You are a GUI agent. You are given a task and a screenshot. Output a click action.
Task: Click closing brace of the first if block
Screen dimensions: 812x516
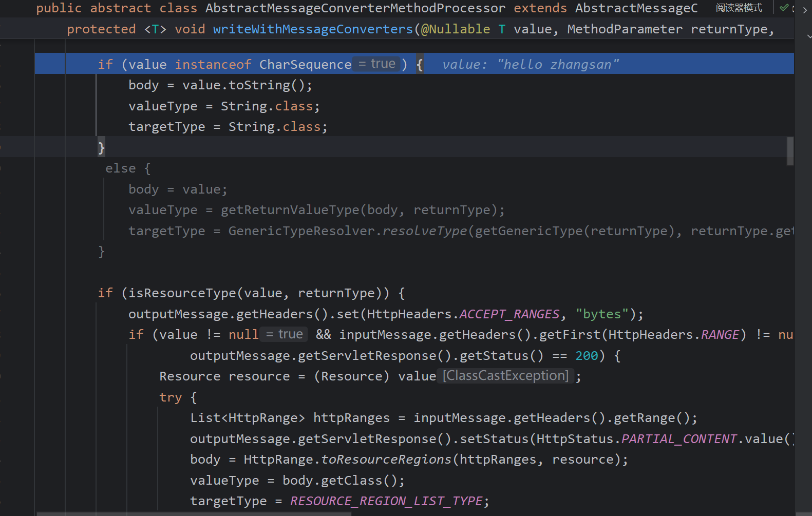(x=101, y=148)
